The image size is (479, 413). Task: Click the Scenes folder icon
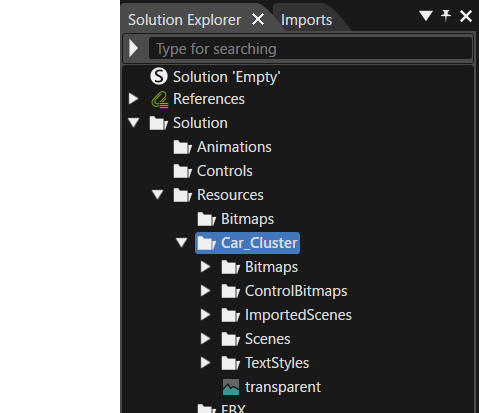pyautogui.click(x=231, y=339)
